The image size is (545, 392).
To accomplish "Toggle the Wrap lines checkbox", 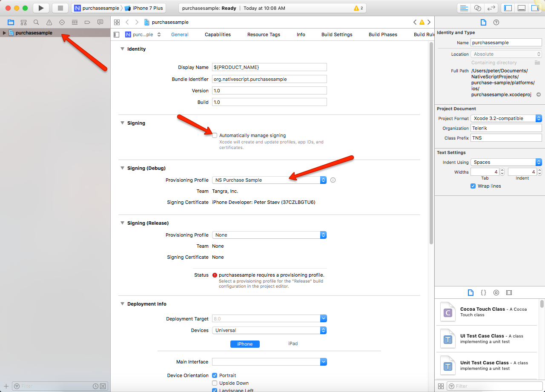I will [x=473, y=186].
